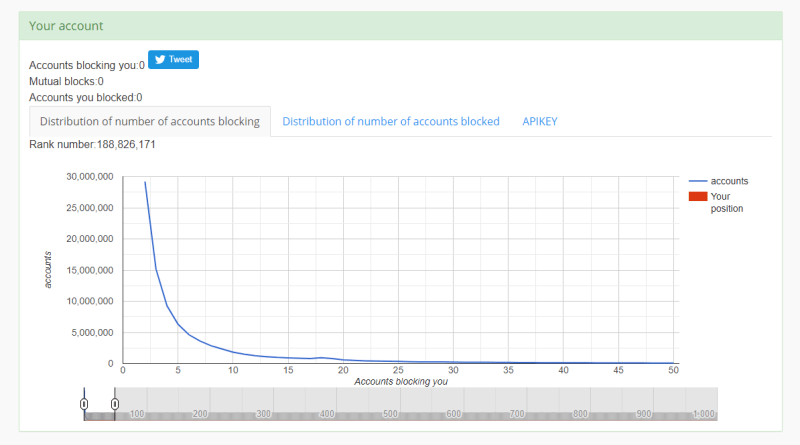800x445 pixels.
Task: Click the 'Your position' legend label
Action: click(x=727, y=202)
